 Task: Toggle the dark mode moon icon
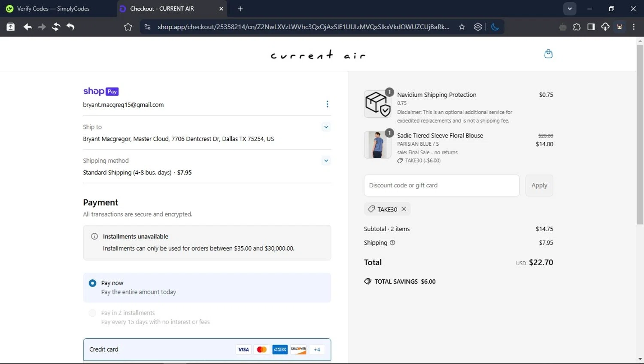[495, 27]
